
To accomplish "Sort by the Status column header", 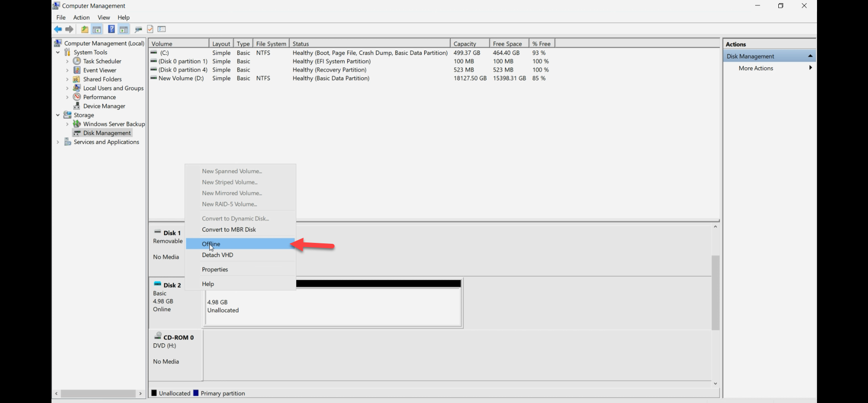I will click(370, 44).
